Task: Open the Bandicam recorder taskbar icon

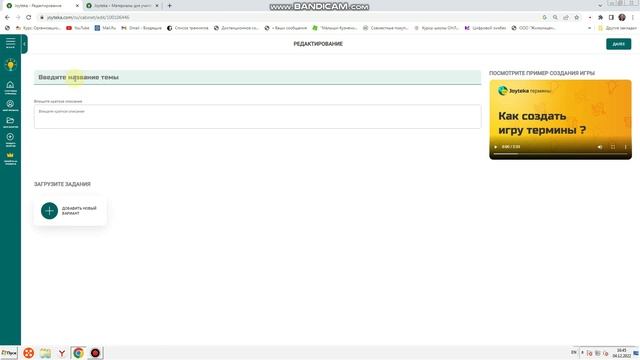Action: [x=95, y=353]
